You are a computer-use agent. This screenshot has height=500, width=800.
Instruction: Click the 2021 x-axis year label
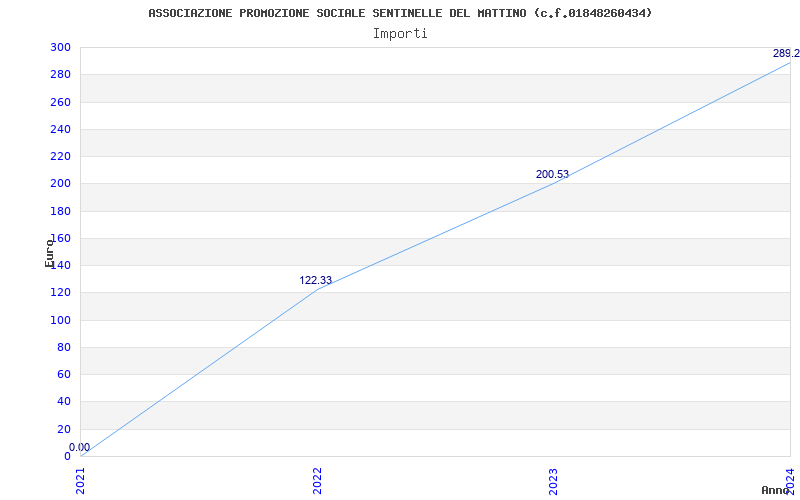[81, 481]
